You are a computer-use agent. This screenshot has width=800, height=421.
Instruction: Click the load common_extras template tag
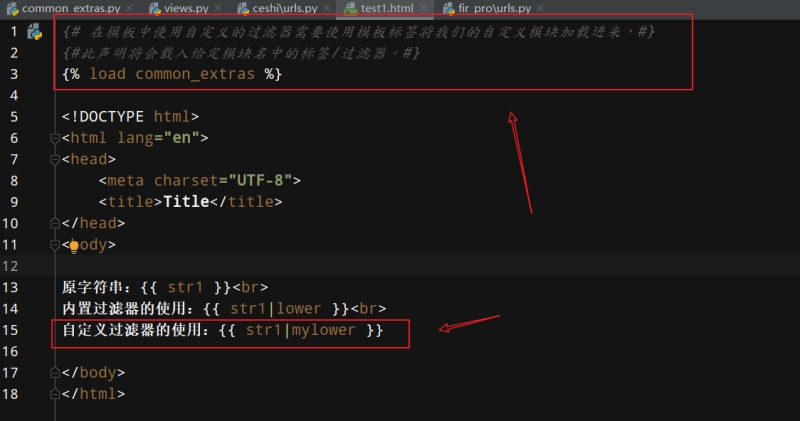click(x=172, y=74)
